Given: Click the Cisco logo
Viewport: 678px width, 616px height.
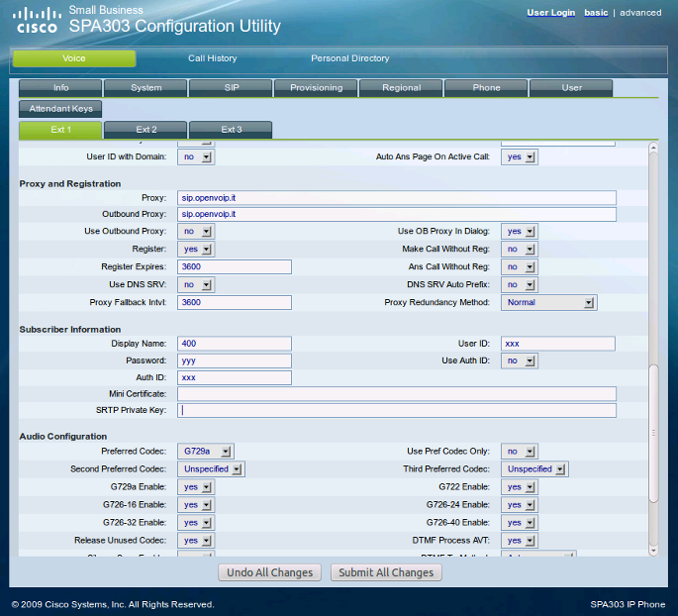Looking at the screenshot, I should pos(37,21).
